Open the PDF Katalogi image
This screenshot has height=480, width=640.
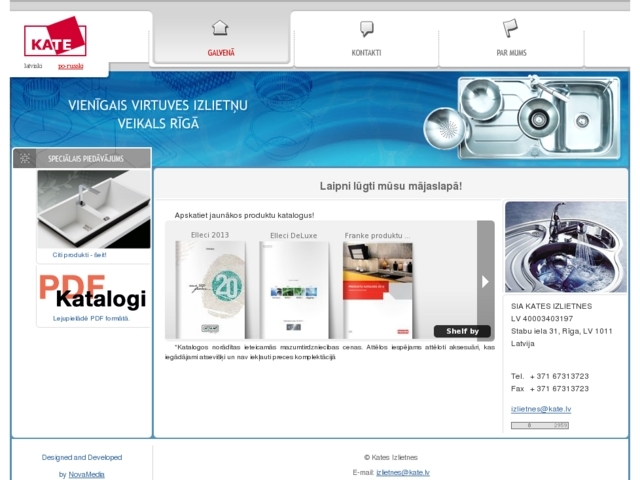93,291
